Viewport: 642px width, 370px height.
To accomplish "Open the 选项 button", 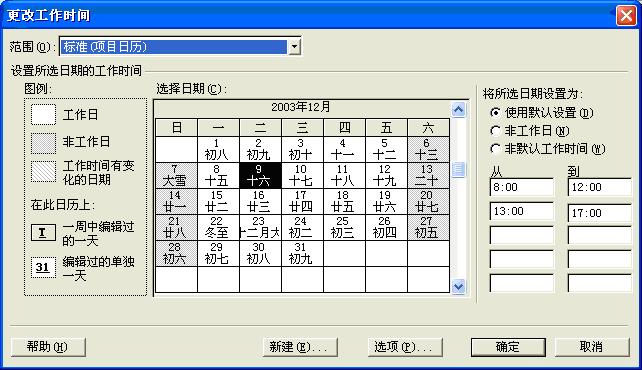I will 405,347.
